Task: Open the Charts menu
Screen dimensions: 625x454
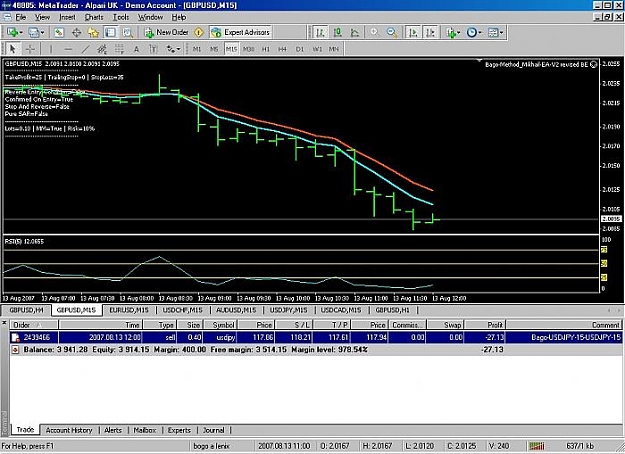Action: tap(94, 17)
